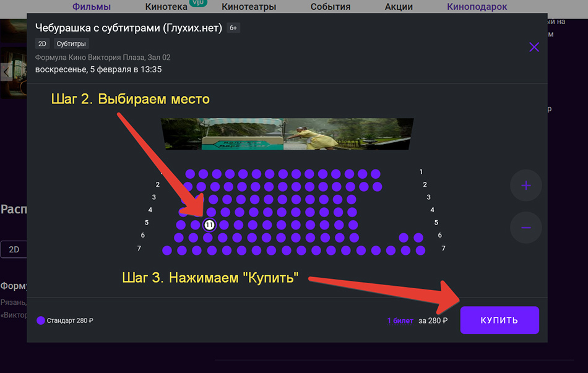This screenshot has width=588, height=373.
Task: Click the Субтитры tag
Action: coord(71,43)
